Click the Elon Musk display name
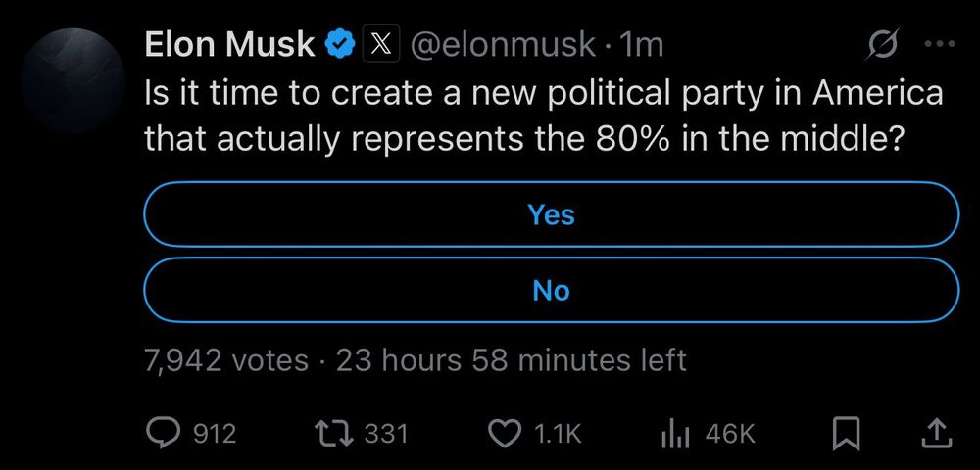Image resolution: width=980 pixels, height=470 pixels. pyautogui.click(x=229, y=44)
